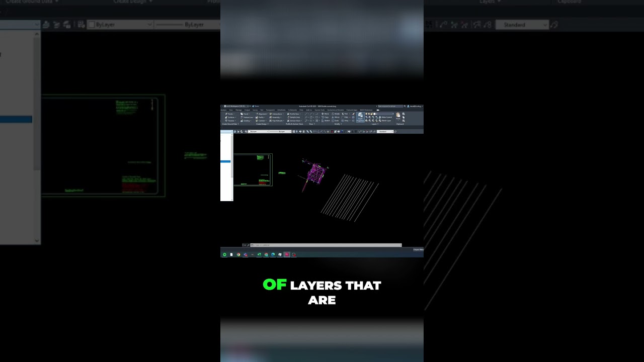This screenshot has width=644, height=362.
Task: Activate the Rotate command in Modify
Action: tap(336, 114)
